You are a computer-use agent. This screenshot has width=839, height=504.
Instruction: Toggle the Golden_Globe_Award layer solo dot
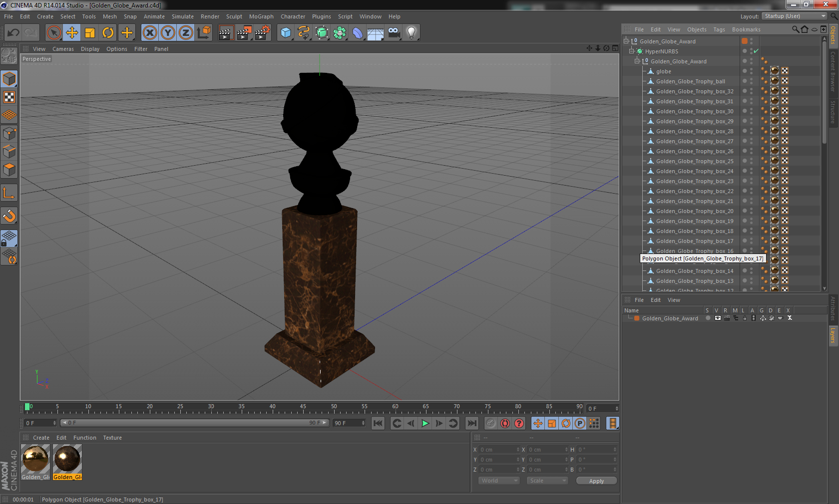[708, 318]
